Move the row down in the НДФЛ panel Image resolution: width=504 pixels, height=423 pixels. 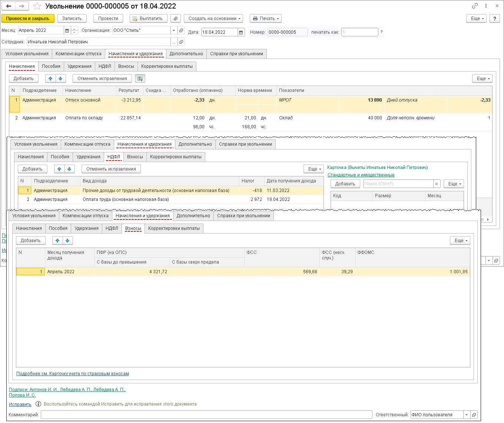(69, 169)
